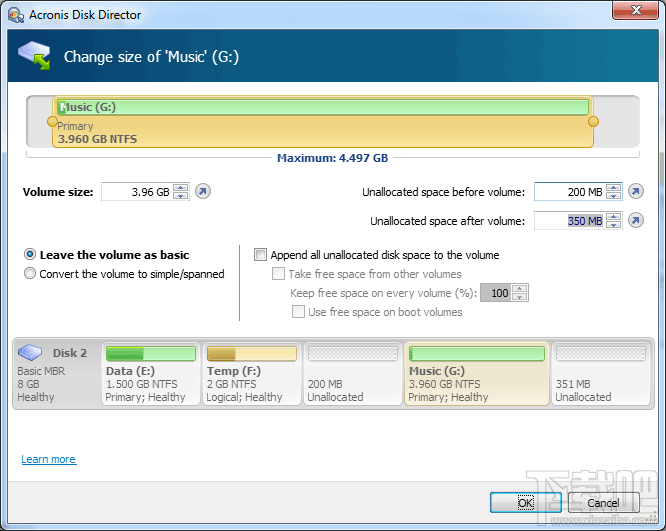Check Take free space from other volumes
This screenshot has height=531, width=666.
278,274
